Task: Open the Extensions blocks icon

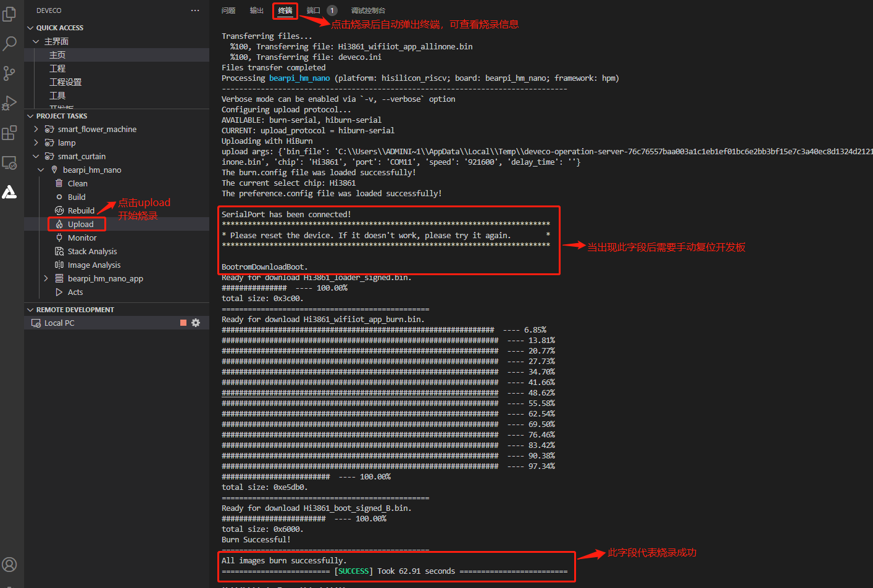Action: (x=9, y=133)
